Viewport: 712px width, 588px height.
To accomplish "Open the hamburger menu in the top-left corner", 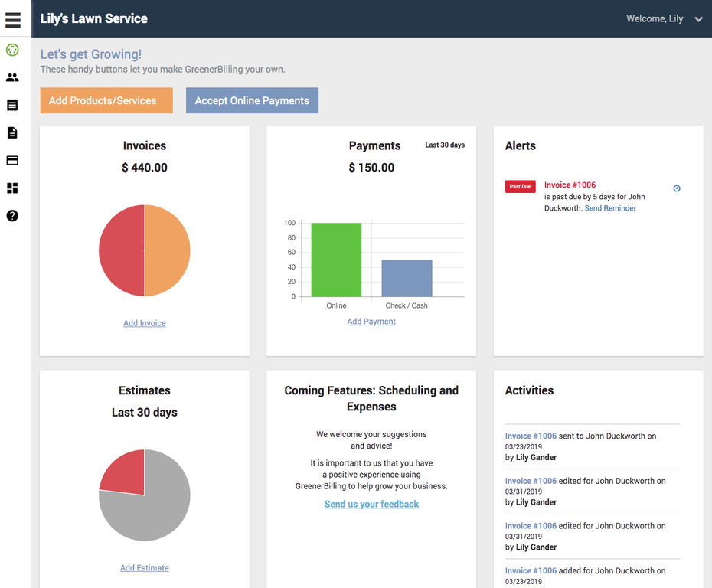I will click(13, 19).
